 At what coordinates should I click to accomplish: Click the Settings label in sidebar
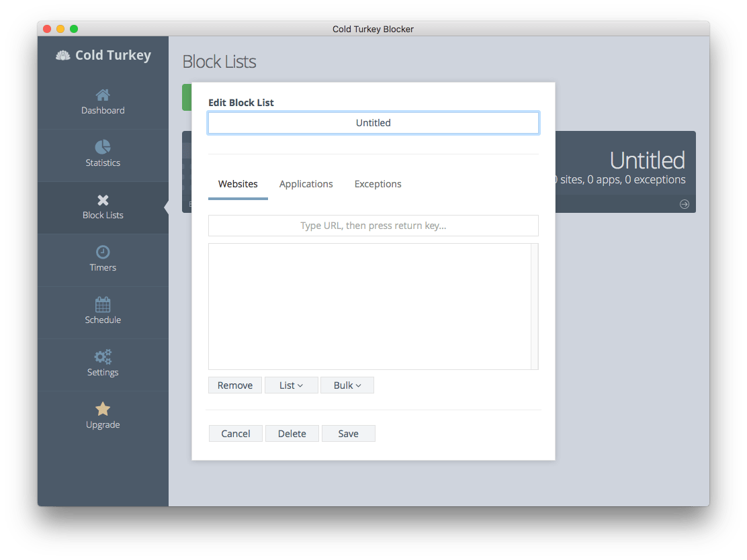[103, 373]
